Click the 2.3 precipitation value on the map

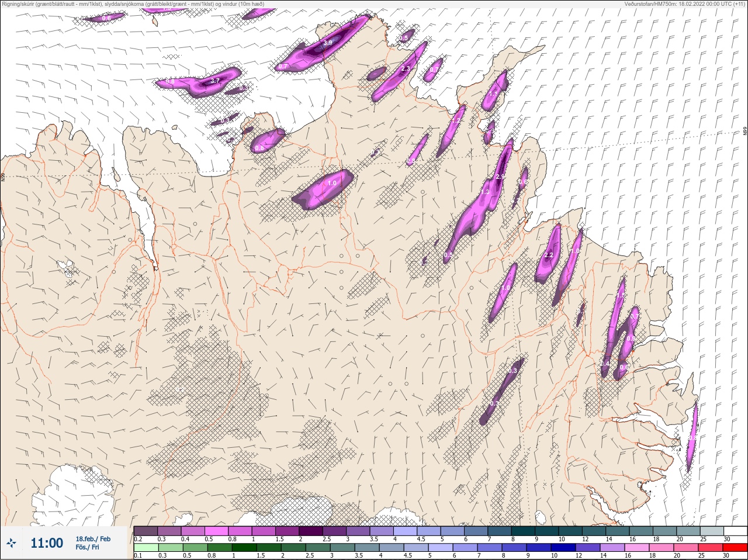(x=406, y=69)
